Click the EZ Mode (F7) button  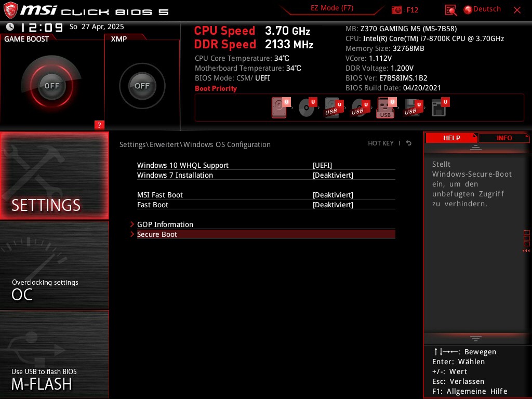pos(331,7)
